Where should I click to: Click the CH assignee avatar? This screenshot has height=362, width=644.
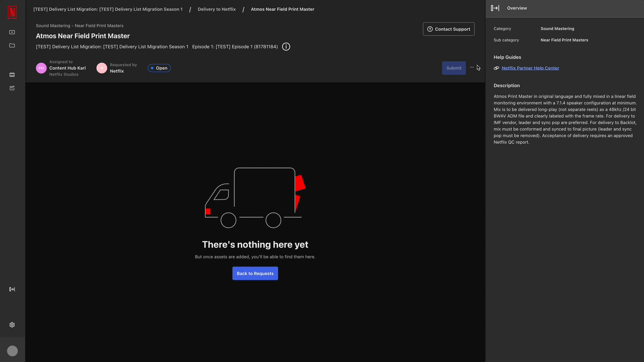coord(41,68)
